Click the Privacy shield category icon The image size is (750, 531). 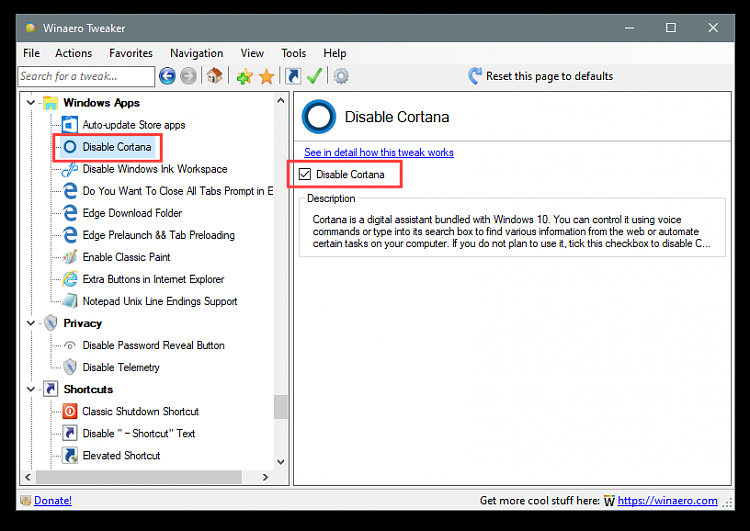[51, 323]
